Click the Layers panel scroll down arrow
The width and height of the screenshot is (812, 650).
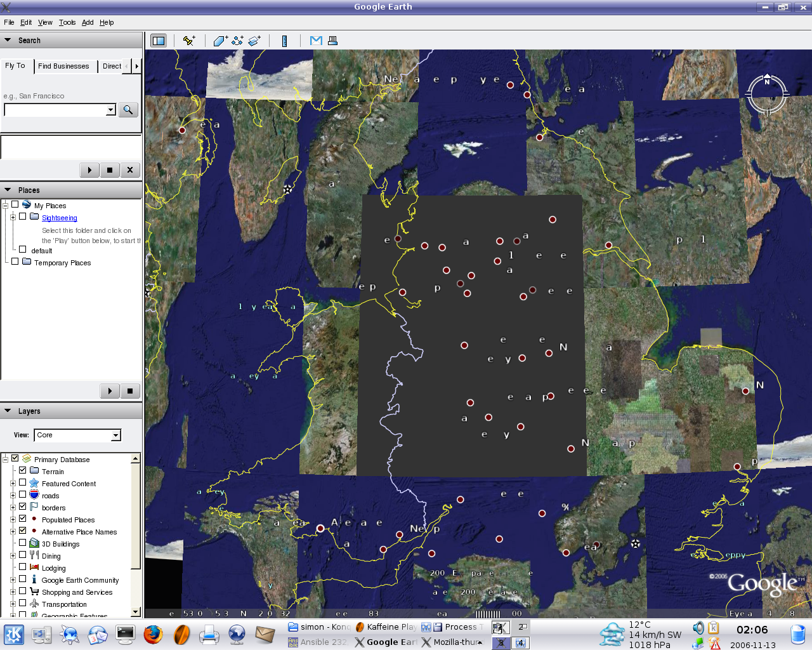(135, 612)
